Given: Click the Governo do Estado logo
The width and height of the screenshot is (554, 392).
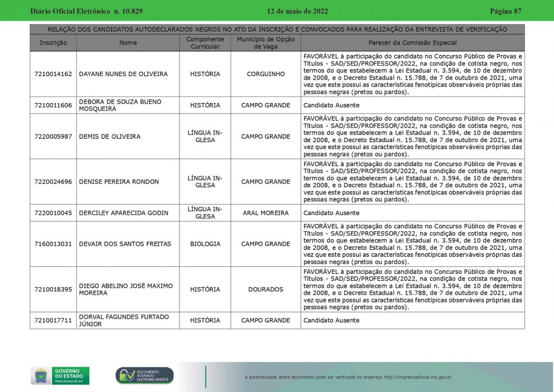Looking at the screenshot, I should click(60, 375).
